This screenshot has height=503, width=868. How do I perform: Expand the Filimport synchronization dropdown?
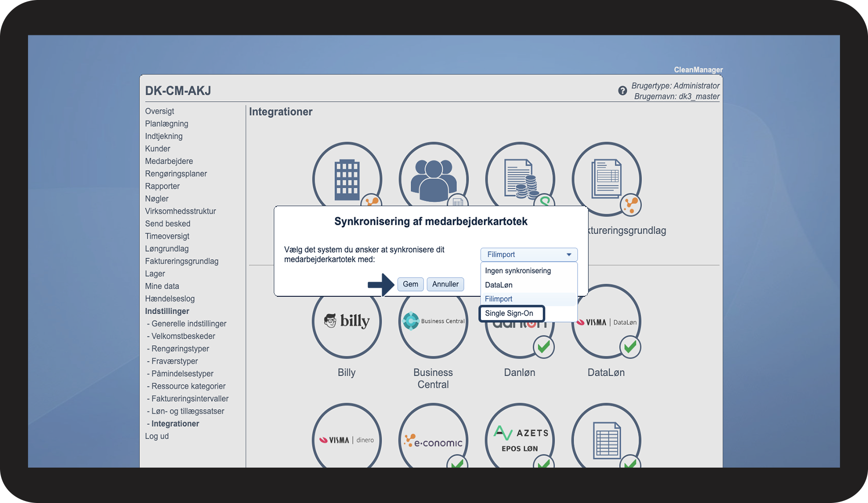(529, 255)
